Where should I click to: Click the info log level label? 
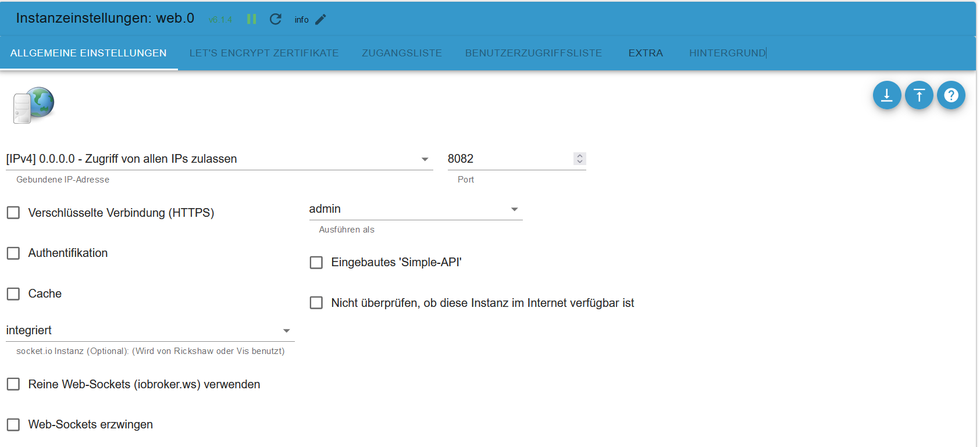pyautogui.click(x=301, y=20)
